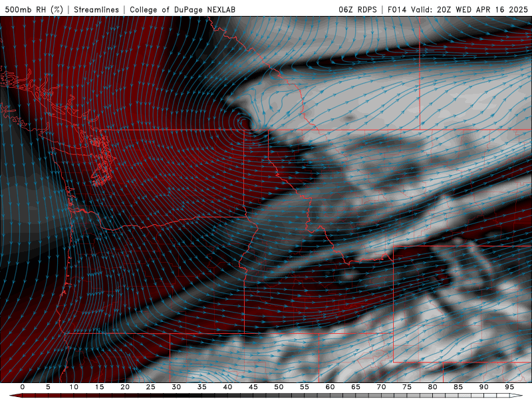Click the colorbar label '15'
The width and height of the screenshot is (532, 399).
[99, 387]
